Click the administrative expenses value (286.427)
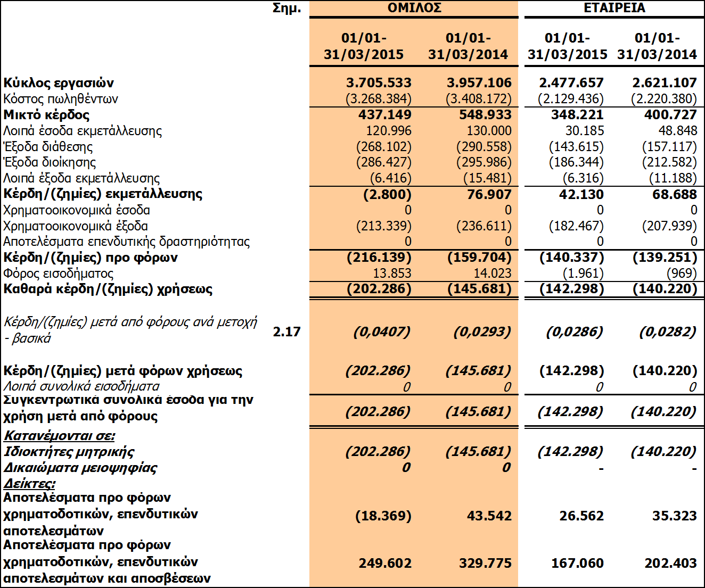705x588 pixels. point(384,162)
